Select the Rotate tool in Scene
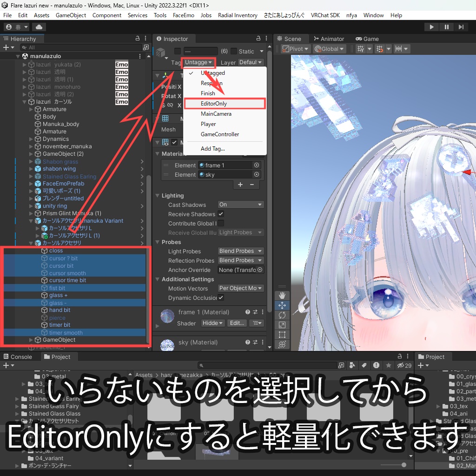This screenshot has width=476, height=476. click(282, 316)
